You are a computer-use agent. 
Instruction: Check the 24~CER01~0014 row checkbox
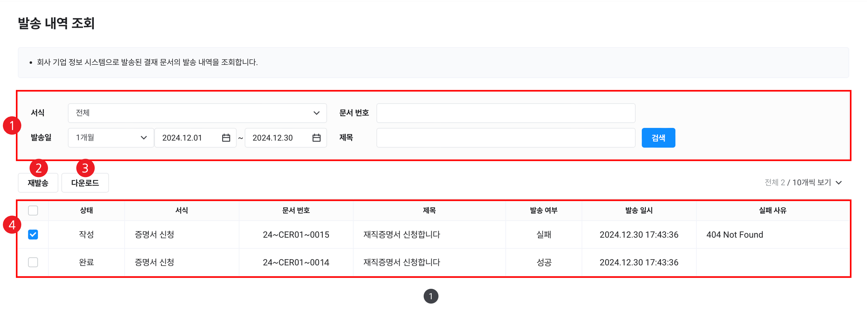coord(33,262)
